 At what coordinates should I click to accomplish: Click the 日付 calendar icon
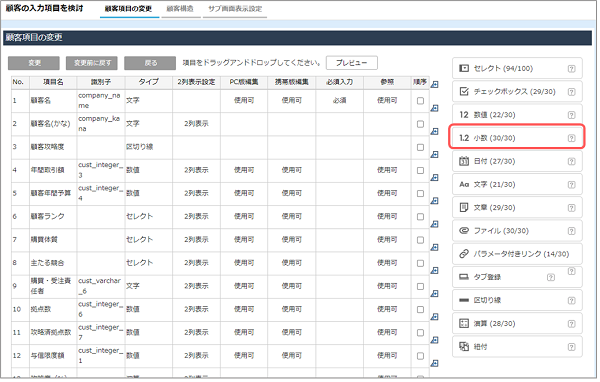click(x=464, y=161)
